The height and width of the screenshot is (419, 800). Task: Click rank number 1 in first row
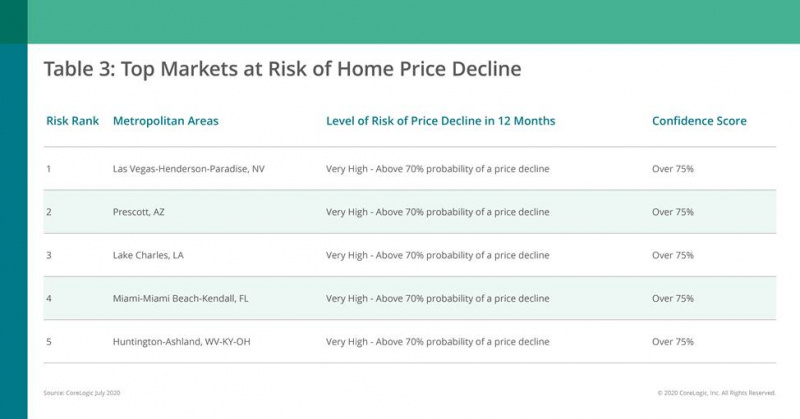49,169
